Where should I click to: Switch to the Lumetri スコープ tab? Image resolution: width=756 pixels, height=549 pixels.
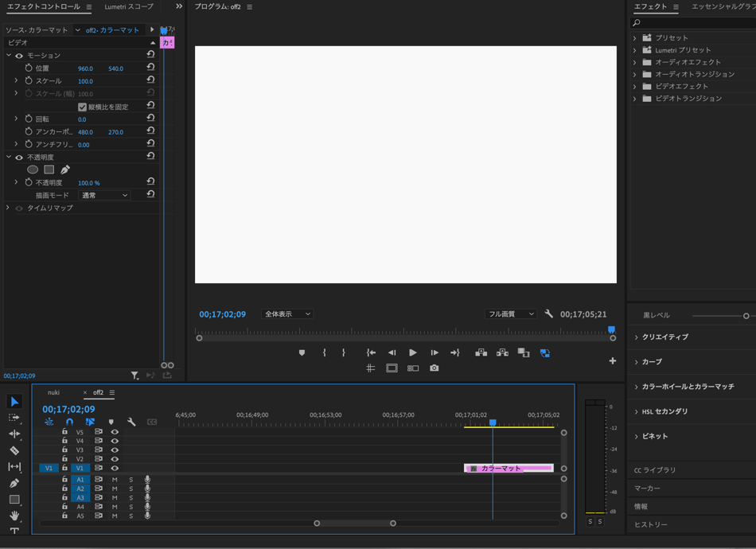tap(129, 7)
